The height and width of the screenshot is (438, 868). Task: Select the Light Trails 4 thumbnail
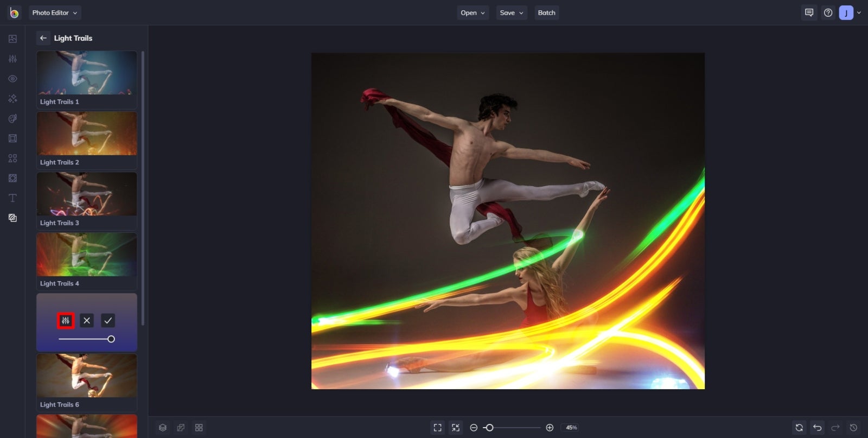click(87, 262)
